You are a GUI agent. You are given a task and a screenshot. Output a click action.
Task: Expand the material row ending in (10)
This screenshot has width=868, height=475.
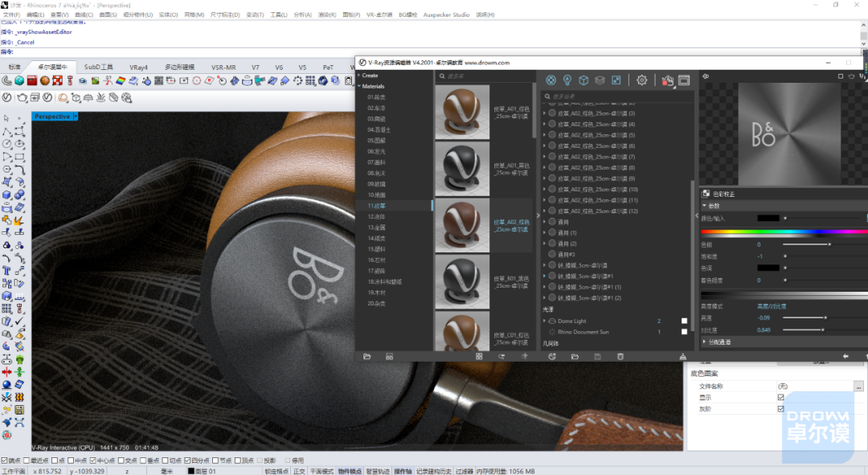pos(544,190)
